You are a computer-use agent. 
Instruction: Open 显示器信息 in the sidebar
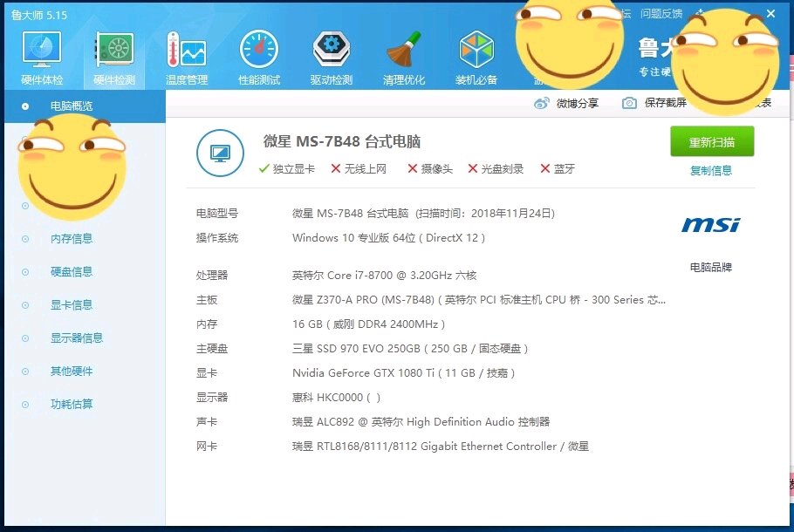(x=77, y=338)
